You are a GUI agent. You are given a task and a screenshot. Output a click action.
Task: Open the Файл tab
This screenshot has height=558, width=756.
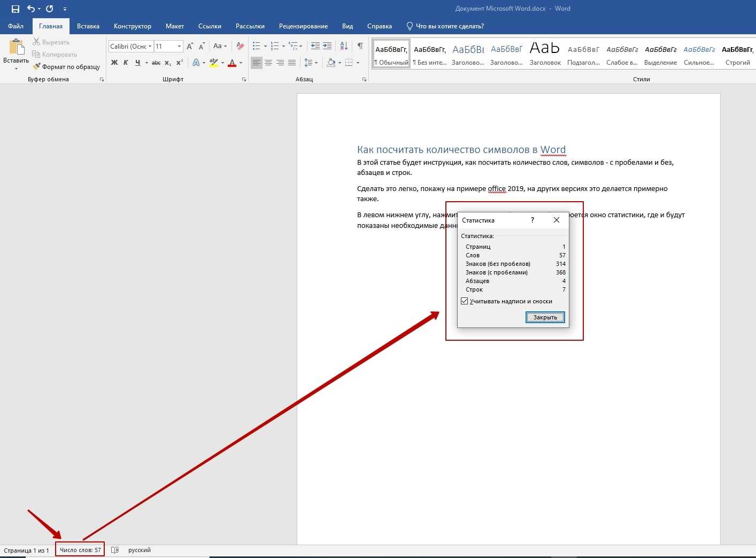[x=16, y=26]
